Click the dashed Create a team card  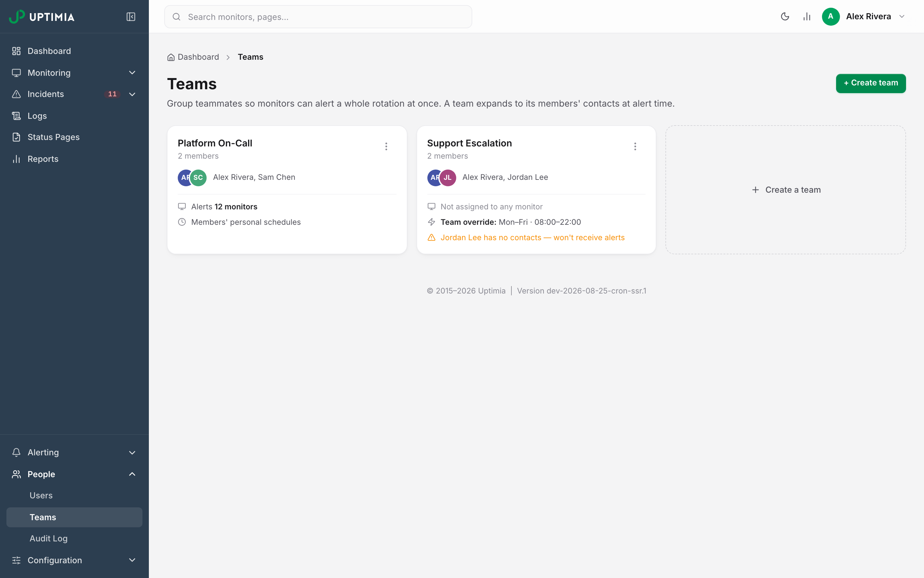[785, 189]
